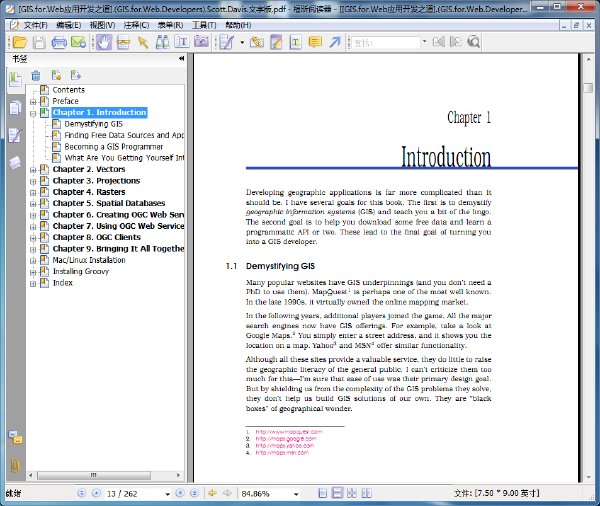The width and height of the screenshot is (600, 506).
Task: Collapse Chapter 1. Introduction tree node
Action: 33,113
